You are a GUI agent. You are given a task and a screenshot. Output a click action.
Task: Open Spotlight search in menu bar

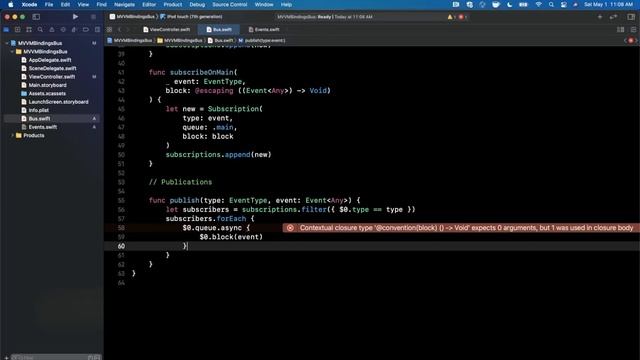click(x=551, y=4)
